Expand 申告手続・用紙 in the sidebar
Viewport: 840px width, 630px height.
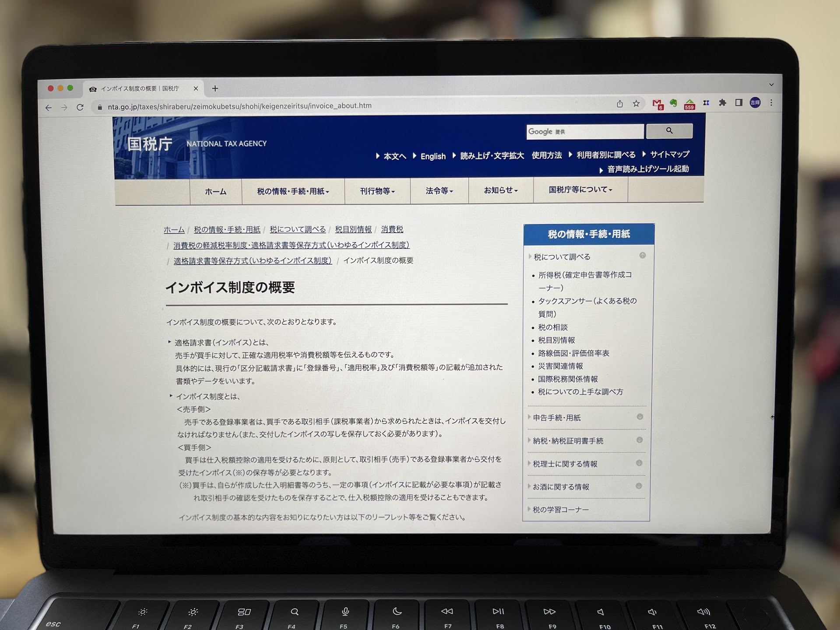pyautogui.click(x=556, y=418)
